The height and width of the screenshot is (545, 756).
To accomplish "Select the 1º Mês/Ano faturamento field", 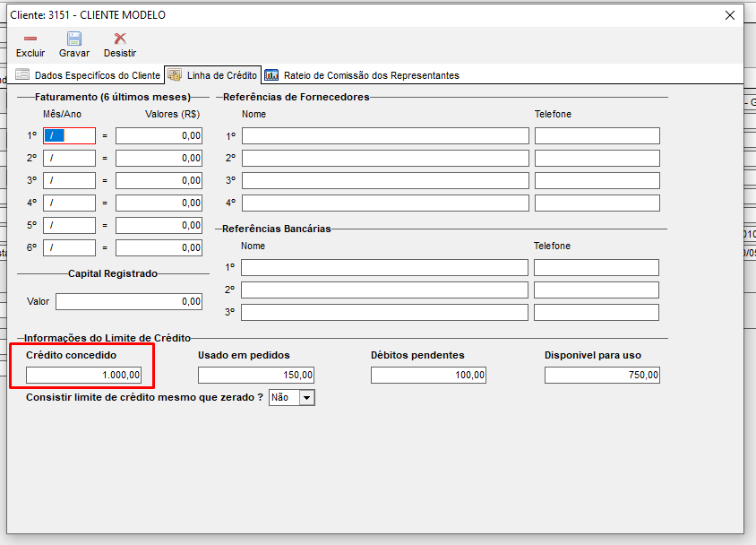I will pyautogui.click(x=69, y=135).
